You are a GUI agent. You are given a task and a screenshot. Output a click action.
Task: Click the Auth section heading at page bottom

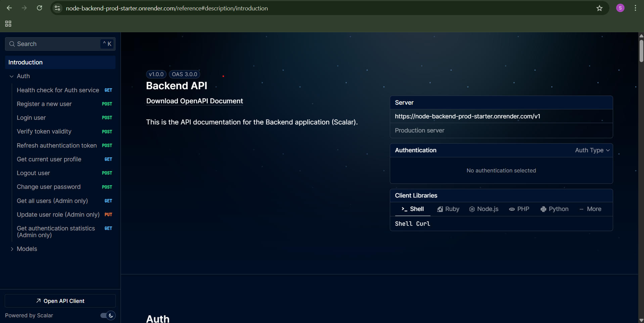click(158, 319)
